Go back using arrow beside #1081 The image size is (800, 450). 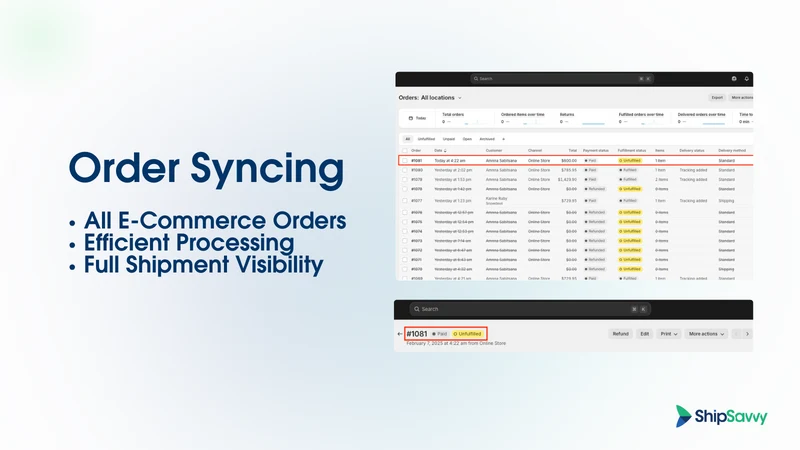400,334
